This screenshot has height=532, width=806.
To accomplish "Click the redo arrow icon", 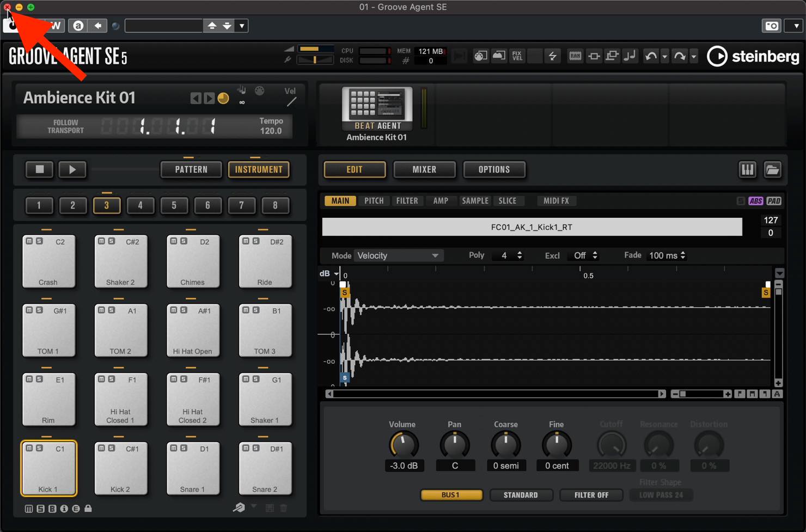I will click(x=680, y=56).
